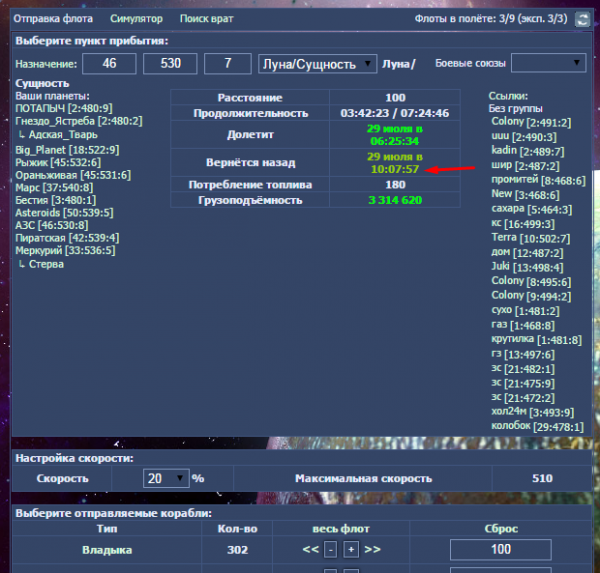This screenshot has height=573, width=600.
Task: Click the Сброс reset column header
Action: coord(500,527)
